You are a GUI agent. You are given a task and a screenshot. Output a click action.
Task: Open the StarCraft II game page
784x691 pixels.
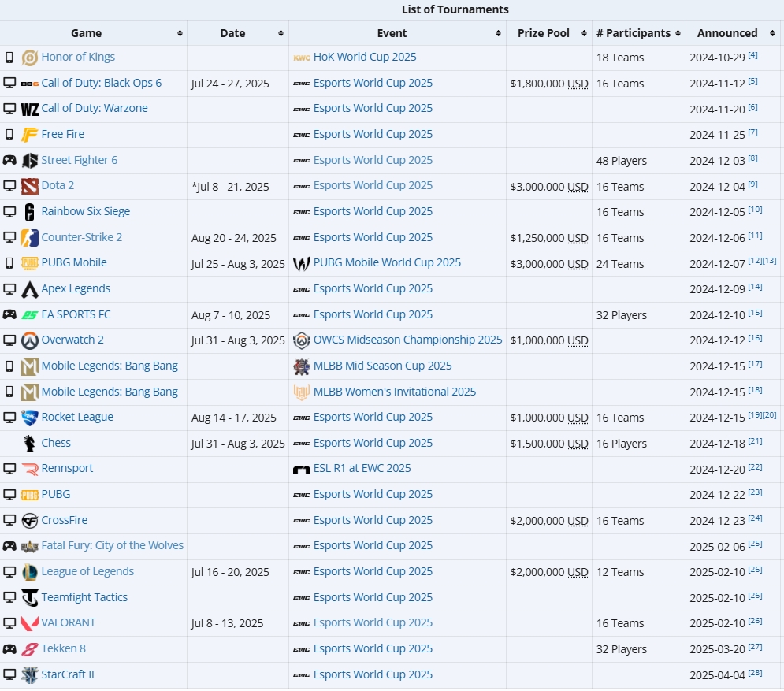pyautogui.click(x=68, y=674)
